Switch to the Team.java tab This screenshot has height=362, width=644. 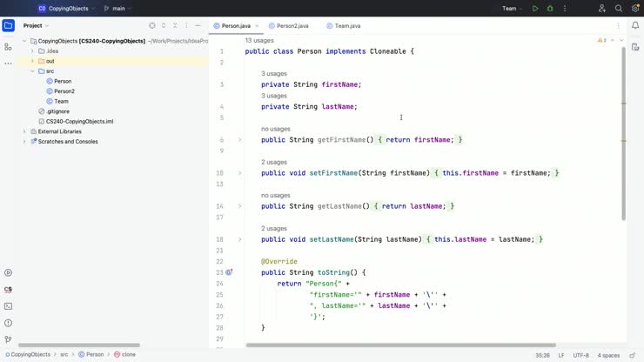pos(344,25)
